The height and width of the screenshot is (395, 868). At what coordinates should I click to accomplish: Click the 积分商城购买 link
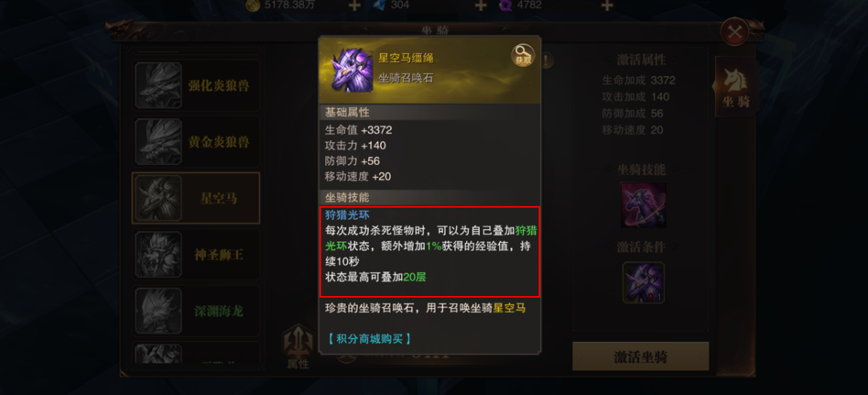click(x=369, y=339)
